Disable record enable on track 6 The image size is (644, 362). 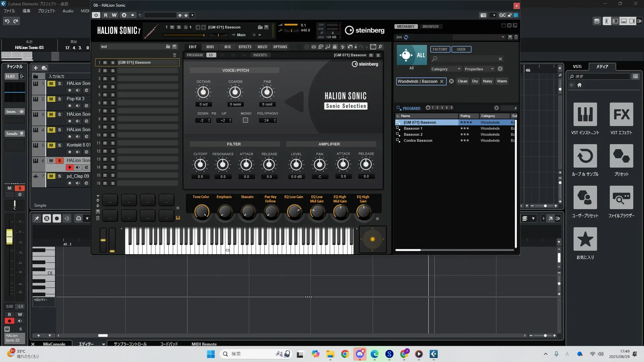pos(70,167)
